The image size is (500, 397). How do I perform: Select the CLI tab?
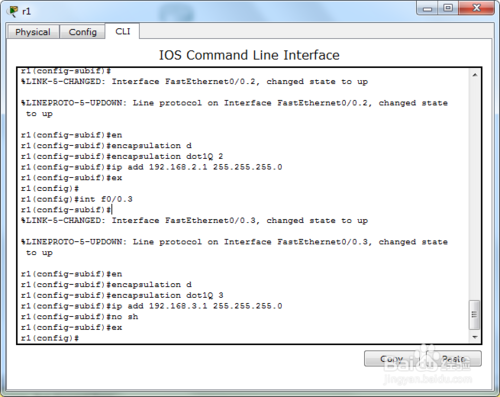122,31
